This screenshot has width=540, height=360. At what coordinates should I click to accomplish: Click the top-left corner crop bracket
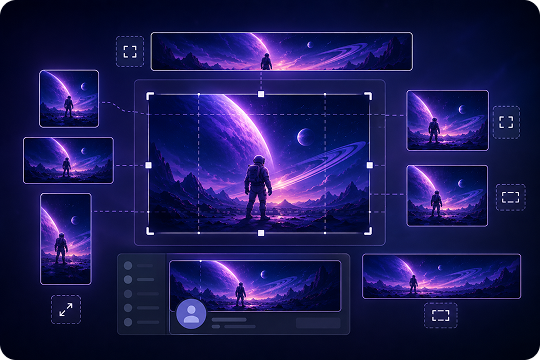coord(150,96)
